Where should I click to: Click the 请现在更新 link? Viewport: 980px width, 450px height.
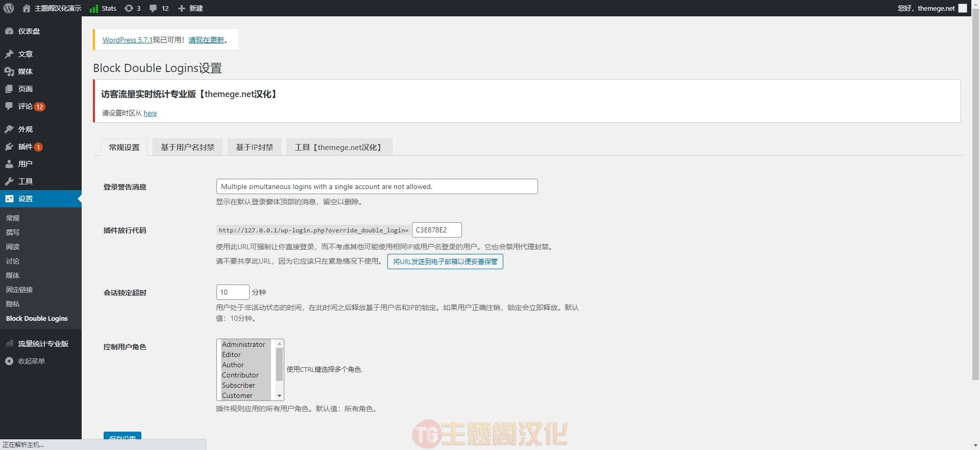pos(207,40)
